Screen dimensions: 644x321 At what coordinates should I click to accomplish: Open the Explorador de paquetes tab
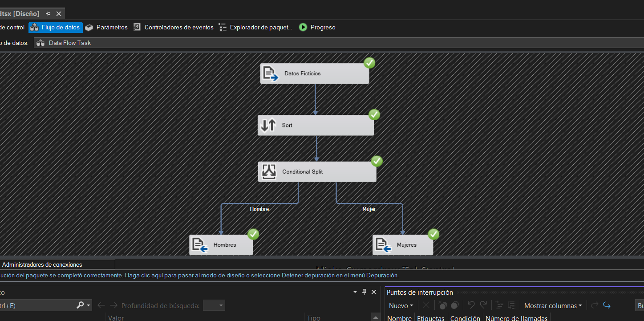pos(256,27)
